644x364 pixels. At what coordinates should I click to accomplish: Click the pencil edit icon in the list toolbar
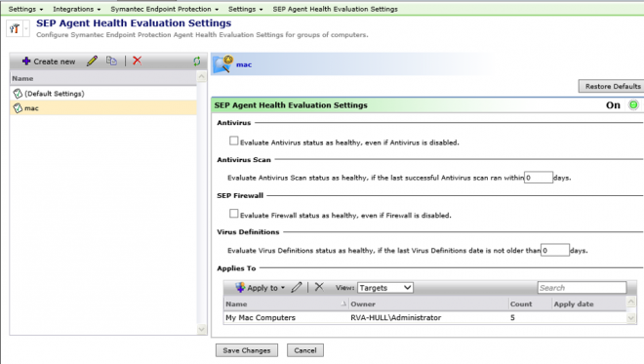click(92, 61)
